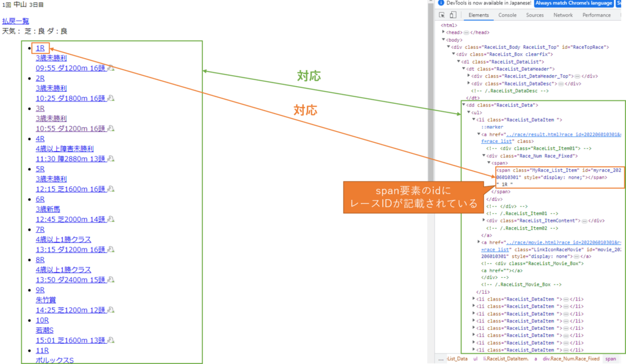Click the icon beside 09:55 ダ1200m 16頭
Viewport: 626px width, 364px height.
coord(111,68)
